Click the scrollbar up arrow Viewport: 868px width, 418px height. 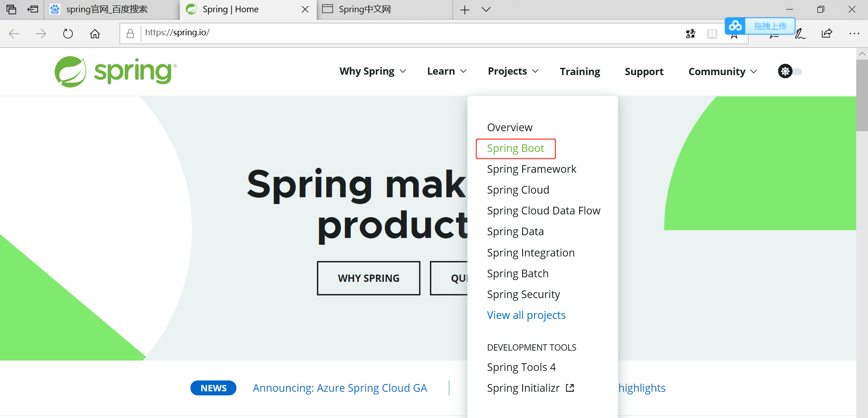(862, 54)
